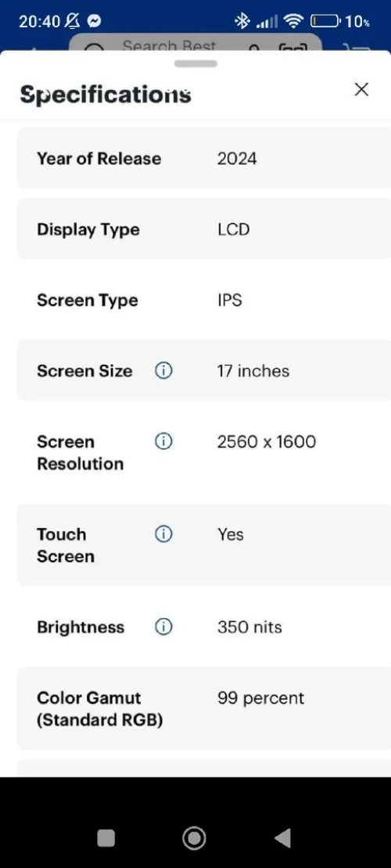Tap the Screen Size info icon
Viewport: 391px width, 868px height.
[163, 370]
